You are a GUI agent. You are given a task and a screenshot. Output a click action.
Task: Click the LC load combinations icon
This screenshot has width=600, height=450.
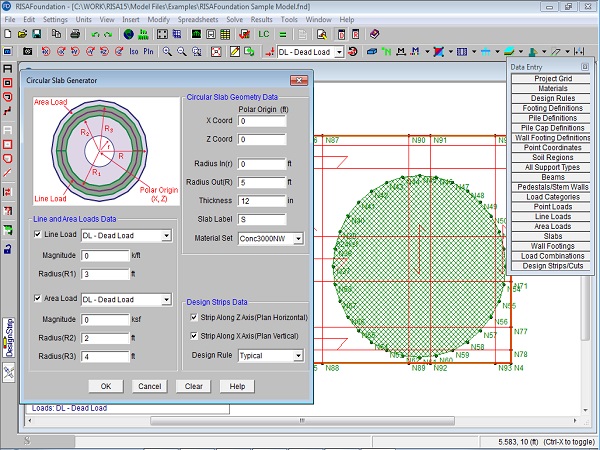click(264, 34)
